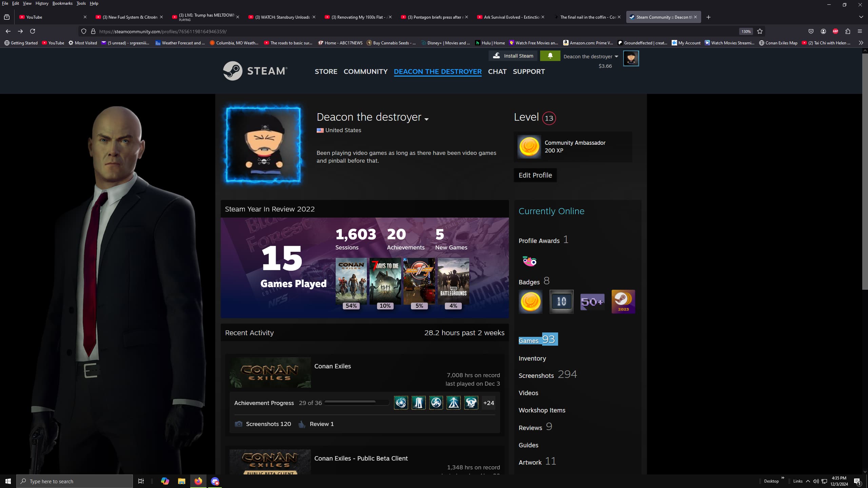Open Artwork link in sidebar
The image size is (868, 488).
point(537,462)
